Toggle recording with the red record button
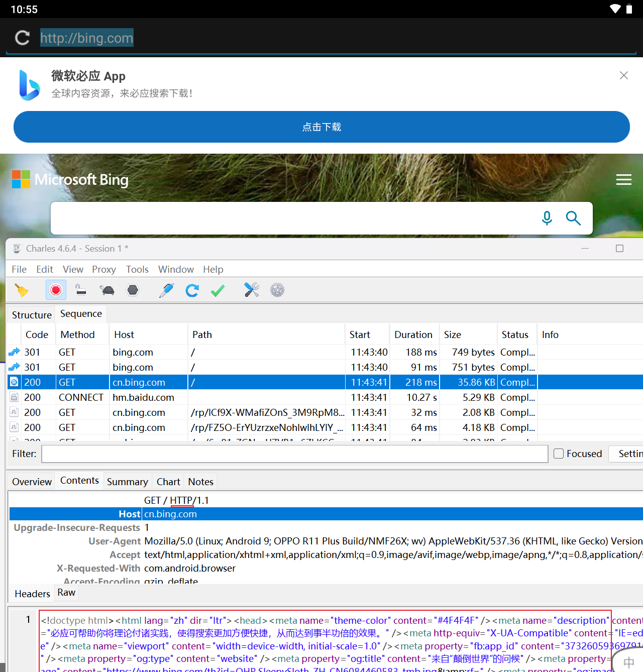This screenshot has width=643, height=672. tap(56, 290)
